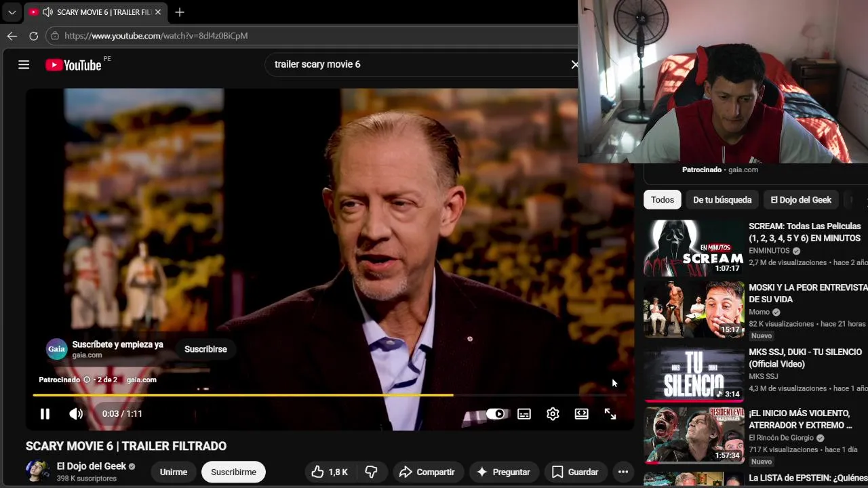Open the ENMINUTOS channel name
Image resolution: width=868 pixels, height=488 pixels.
(769, 251)
